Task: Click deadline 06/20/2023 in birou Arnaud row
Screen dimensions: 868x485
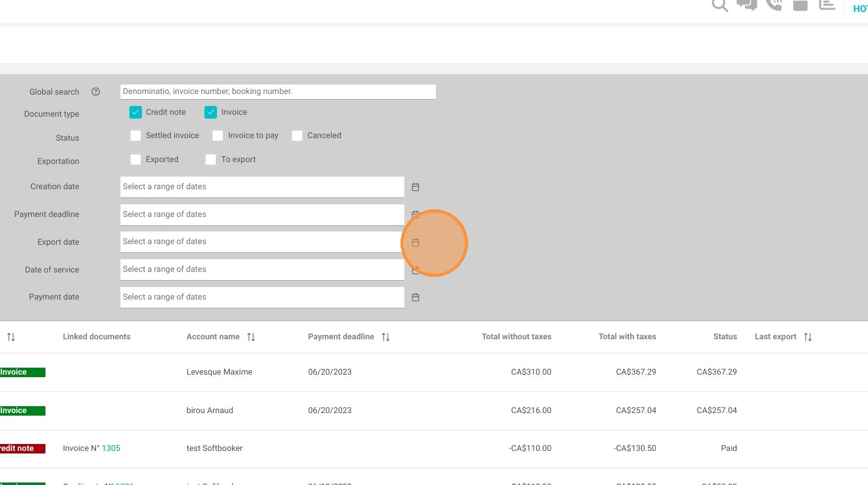Action: (x=330, y=411)
